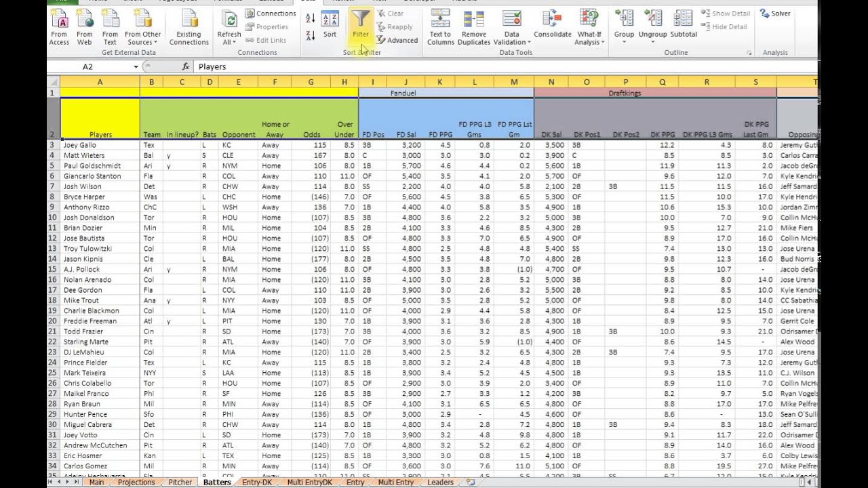This screenshot has height=488, width=868.
Task: Launch the Solver add-in
Action: click(776, 14)
